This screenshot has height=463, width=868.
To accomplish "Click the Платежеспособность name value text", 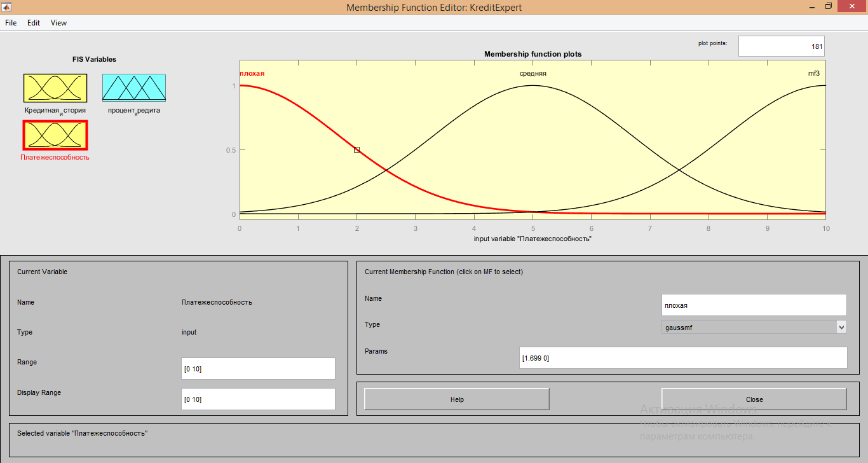I will pyautogui.click(x=217, y=302).
